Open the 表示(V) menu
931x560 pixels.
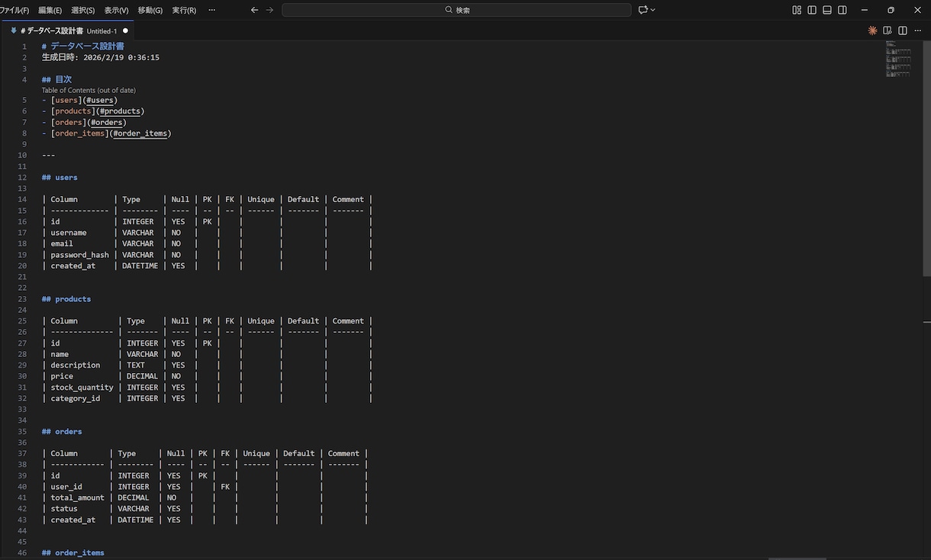pyautogui.click(x=117, y=10)
